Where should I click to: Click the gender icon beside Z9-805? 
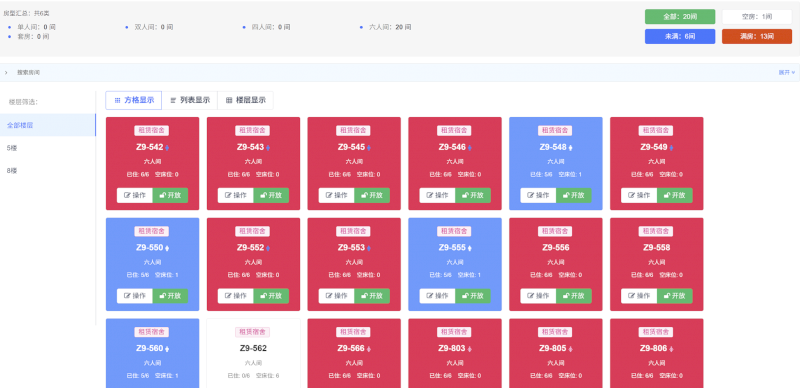tap(570, 349)
